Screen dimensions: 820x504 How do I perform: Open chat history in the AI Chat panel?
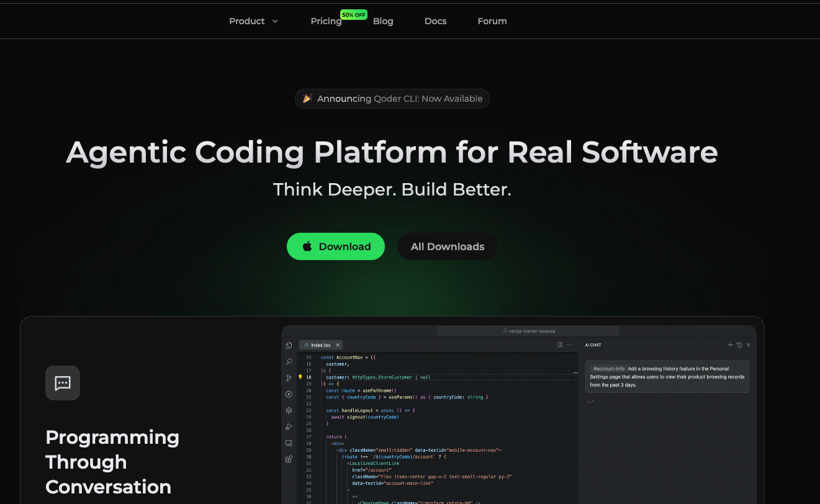pyautogui.click(x=739, y=344)
